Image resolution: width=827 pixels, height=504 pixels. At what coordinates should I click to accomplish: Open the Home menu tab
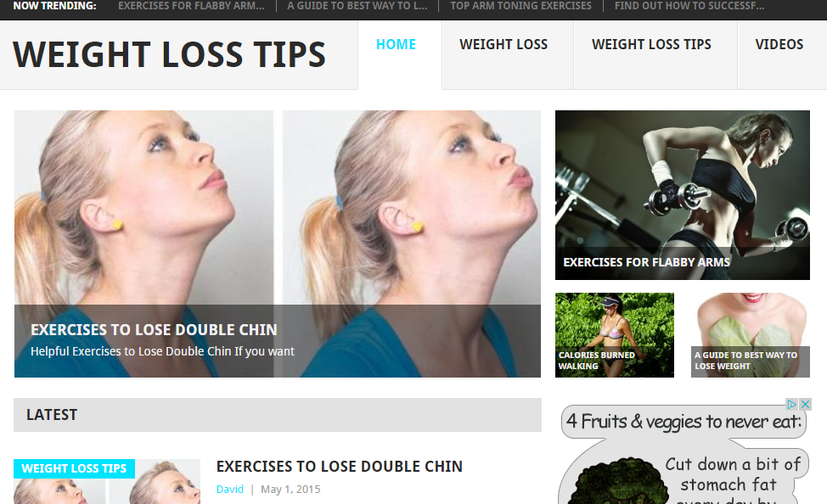click(397, 45)
